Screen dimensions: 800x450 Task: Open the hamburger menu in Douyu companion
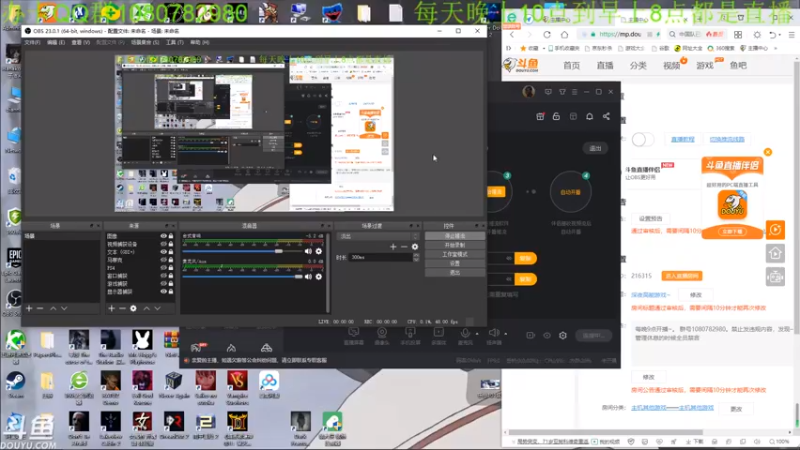click(574, 92)
